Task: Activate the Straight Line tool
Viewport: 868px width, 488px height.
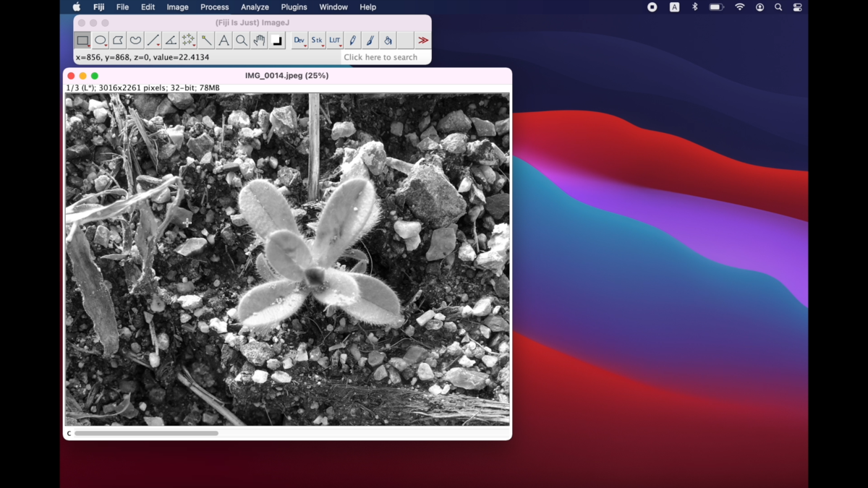Action: (153, 40)
